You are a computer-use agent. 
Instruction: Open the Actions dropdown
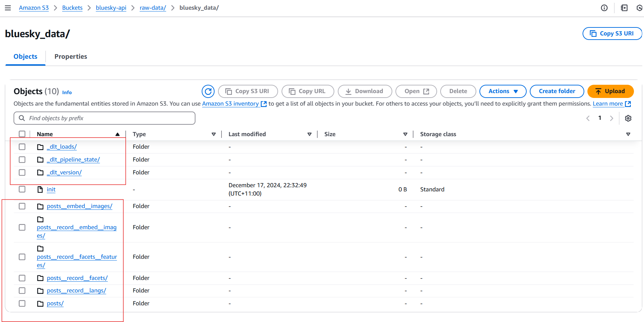[503, 91]
